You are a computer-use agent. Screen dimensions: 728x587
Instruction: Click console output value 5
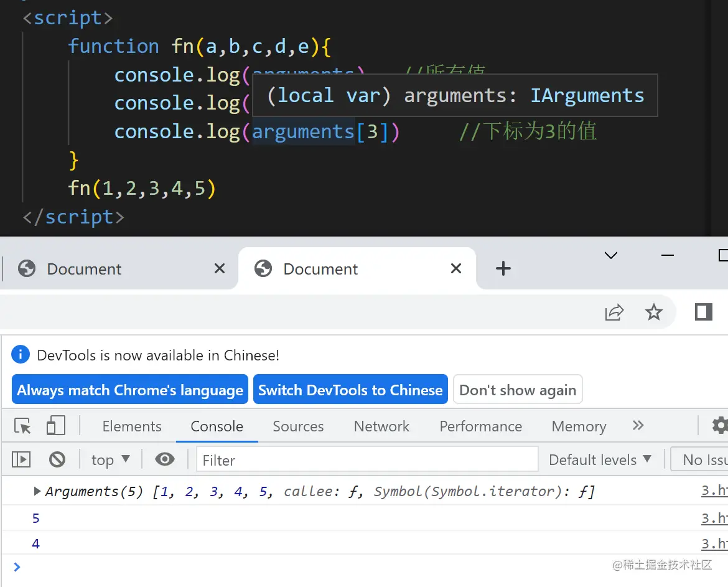(35, 519)
